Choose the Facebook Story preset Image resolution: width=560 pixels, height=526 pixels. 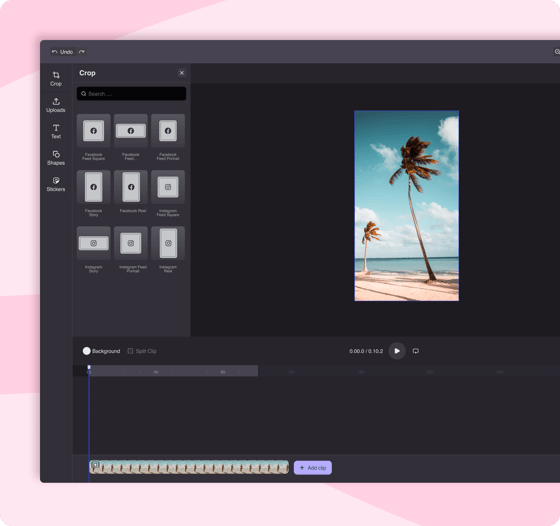[x=94, y=187]
